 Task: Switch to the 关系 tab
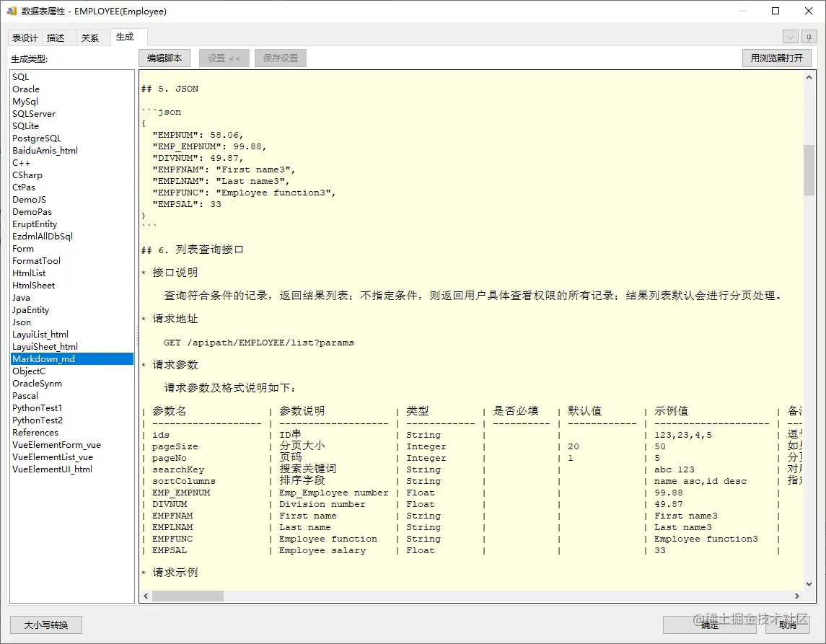click(90, 38)
